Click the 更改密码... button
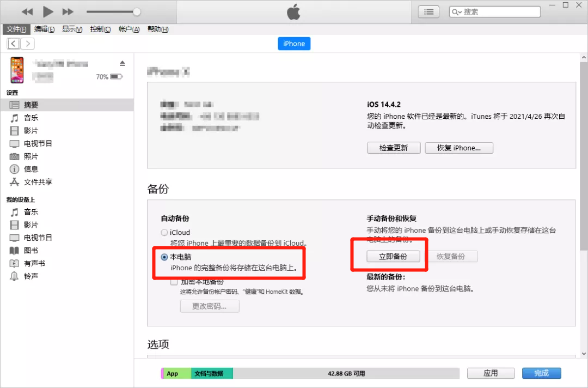 point(210,306)
